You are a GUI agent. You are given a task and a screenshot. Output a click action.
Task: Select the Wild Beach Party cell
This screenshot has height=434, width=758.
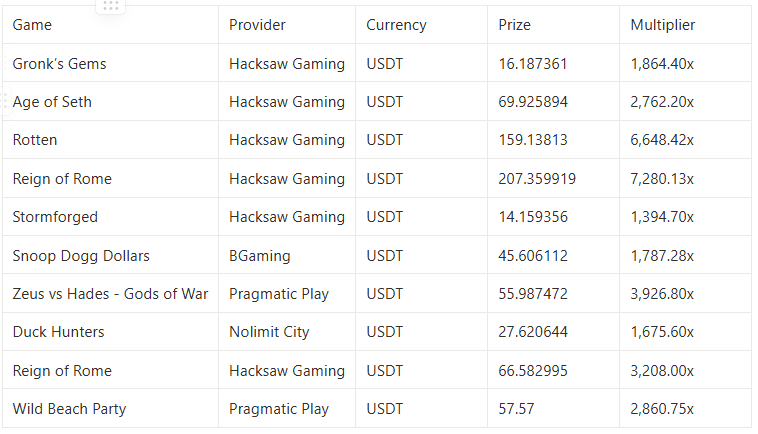click(110, 408)
